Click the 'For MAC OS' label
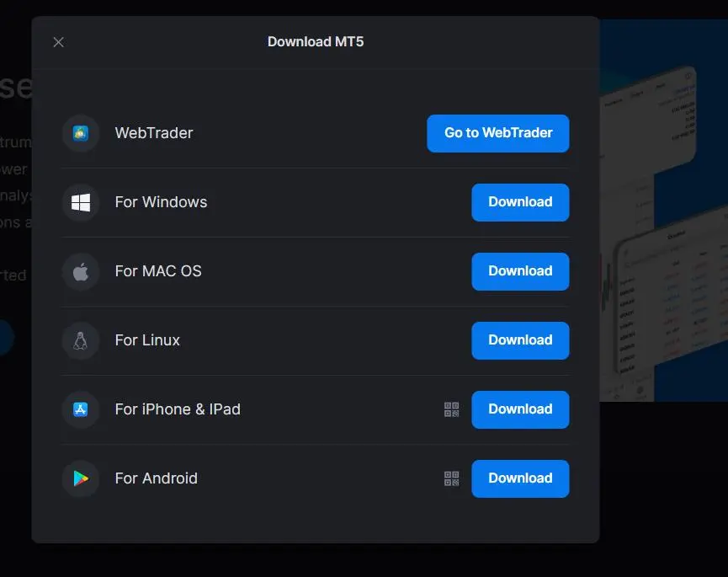The width and height of the screenshot is (728, 577). (158, 271)
